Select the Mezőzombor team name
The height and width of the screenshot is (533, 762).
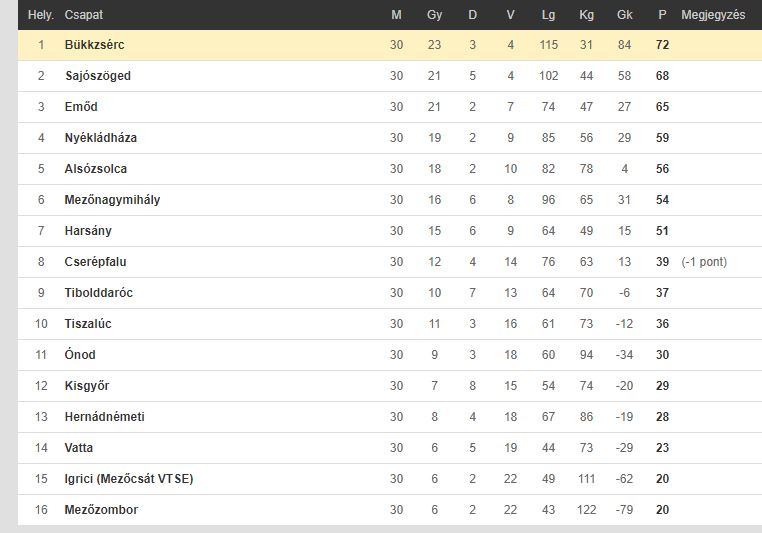(x=101, y=510)
